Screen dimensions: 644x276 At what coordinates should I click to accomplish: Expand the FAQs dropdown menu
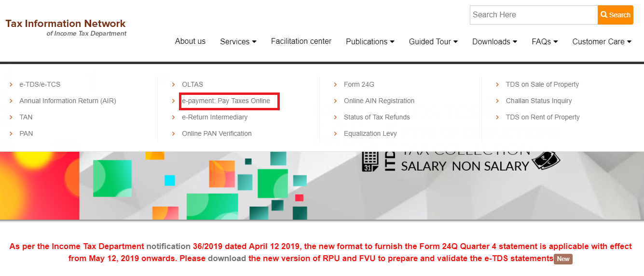[545, 41]
